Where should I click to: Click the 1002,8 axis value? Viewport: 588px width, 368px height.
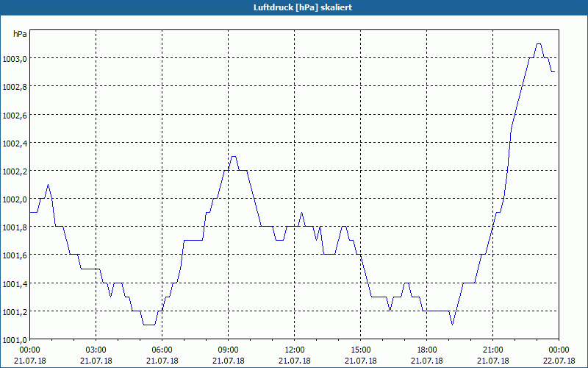pos(15,87)
